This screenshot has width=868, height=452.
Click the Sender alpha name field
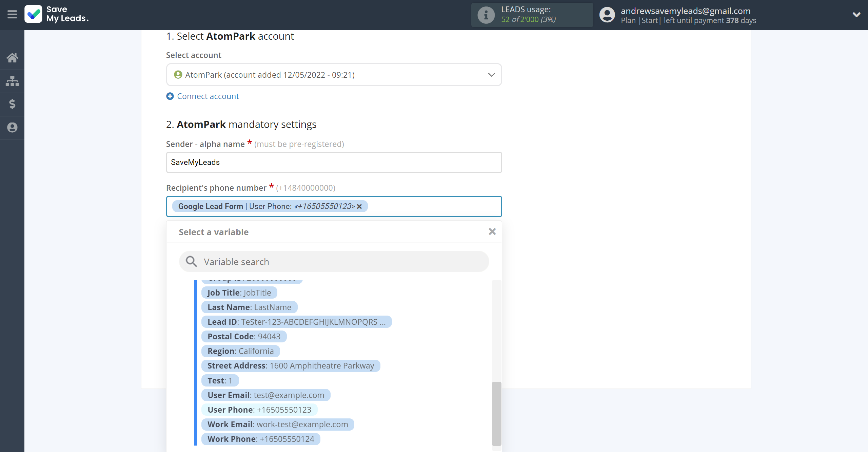coord(334,162)
